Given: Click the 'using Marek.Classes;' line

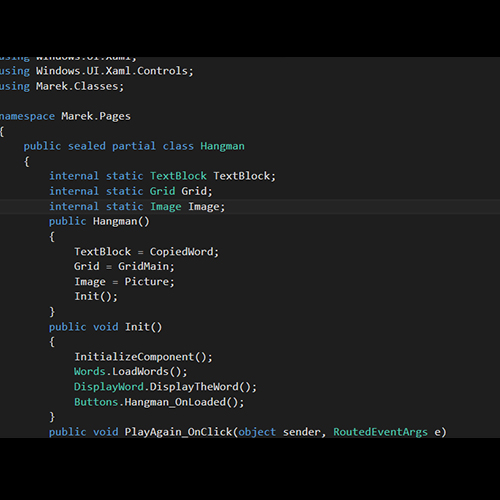Looking at the screenshot, I should [x=62, y=86].
